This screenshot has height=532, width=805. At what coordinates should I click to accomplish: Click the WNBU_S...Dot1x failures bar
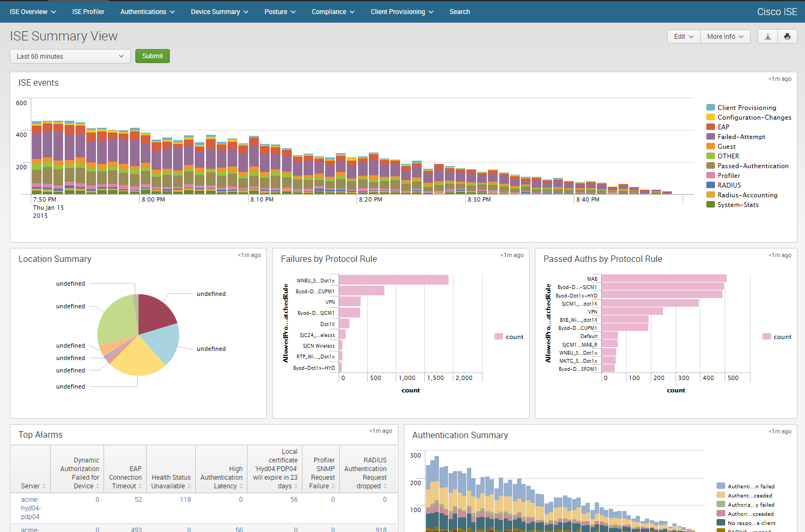394,280
